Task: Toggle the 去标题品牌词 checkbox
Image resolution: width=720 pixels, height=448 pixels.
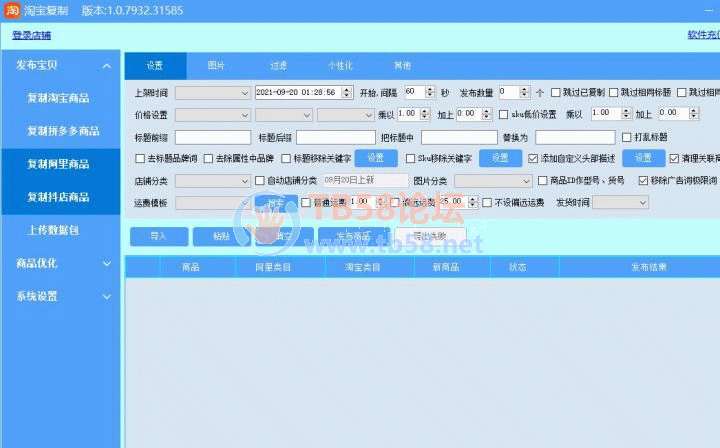Action: pyautogui.click(x=140, y=159)
